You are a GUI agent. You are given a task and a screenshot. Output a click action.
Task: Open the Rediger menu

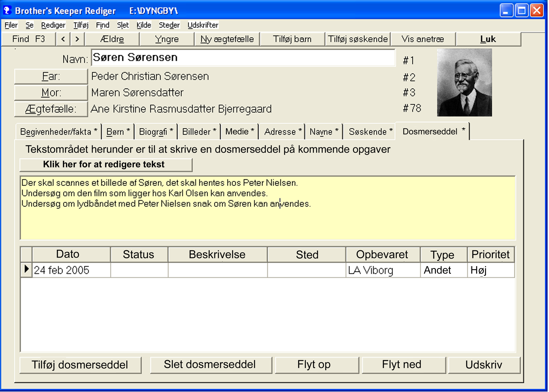pyautogui.click(x=53, y=25)
